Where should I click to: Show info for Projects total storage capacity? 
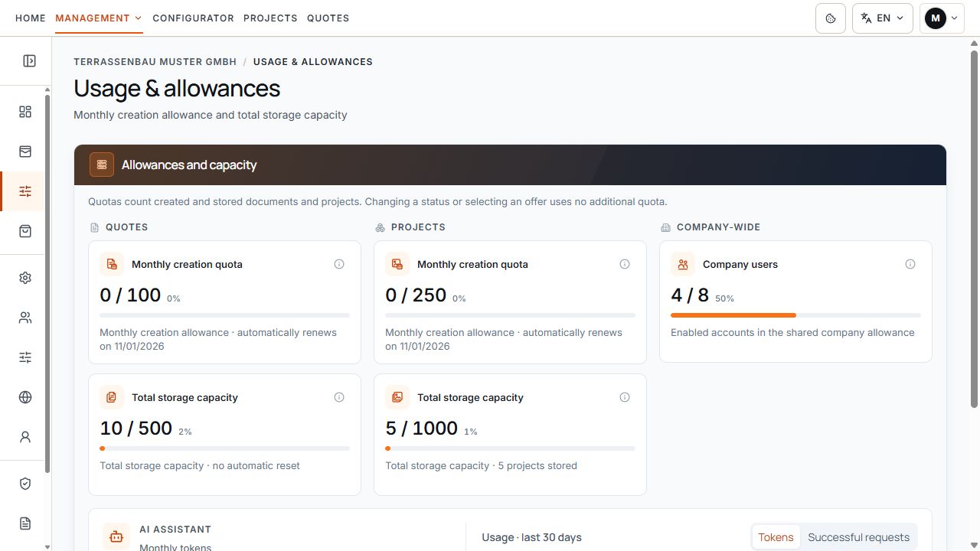point(625,397)
